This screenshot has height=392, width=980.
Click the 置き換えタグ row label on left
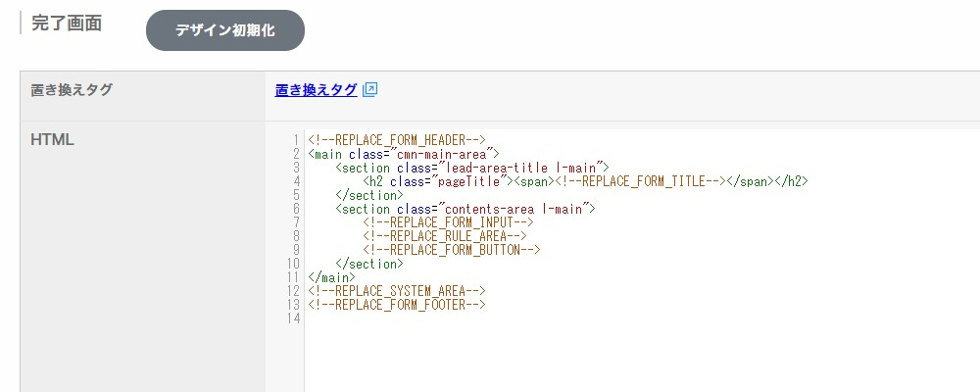(72, 90)
